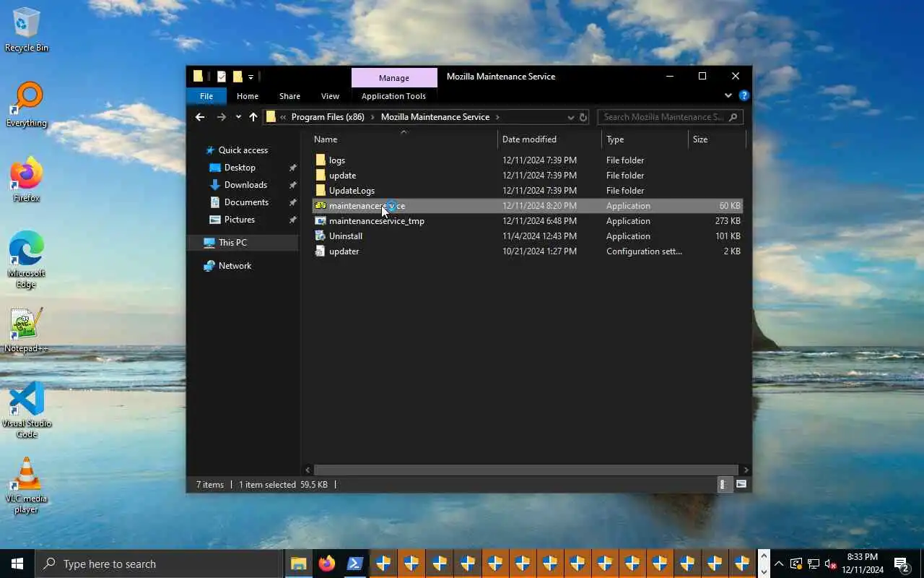Go up one folder level arrow
Image resolution: width=924 pixels, height=578 pixels.
pos(253,117)
